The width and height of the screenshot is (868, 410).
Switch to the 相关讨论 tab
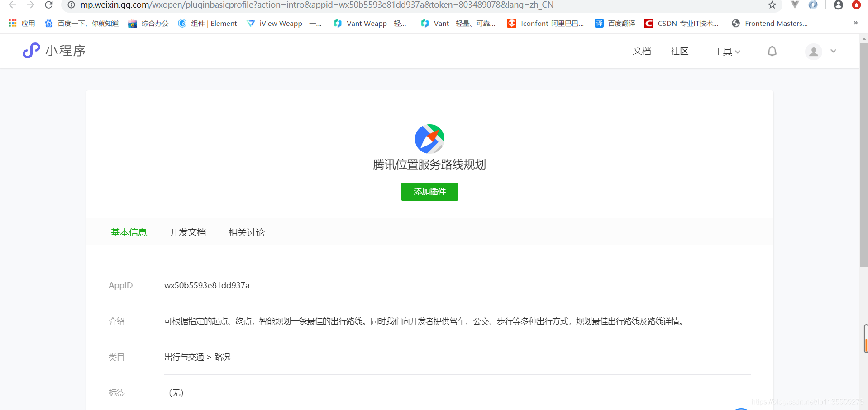tap(247, 232)
